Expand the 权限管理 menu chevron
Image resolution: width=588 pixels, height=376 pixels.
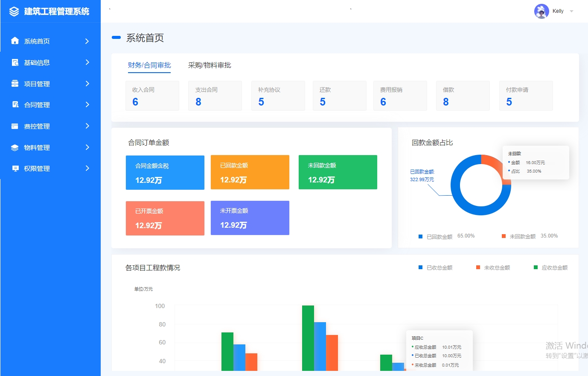point(87,168)
